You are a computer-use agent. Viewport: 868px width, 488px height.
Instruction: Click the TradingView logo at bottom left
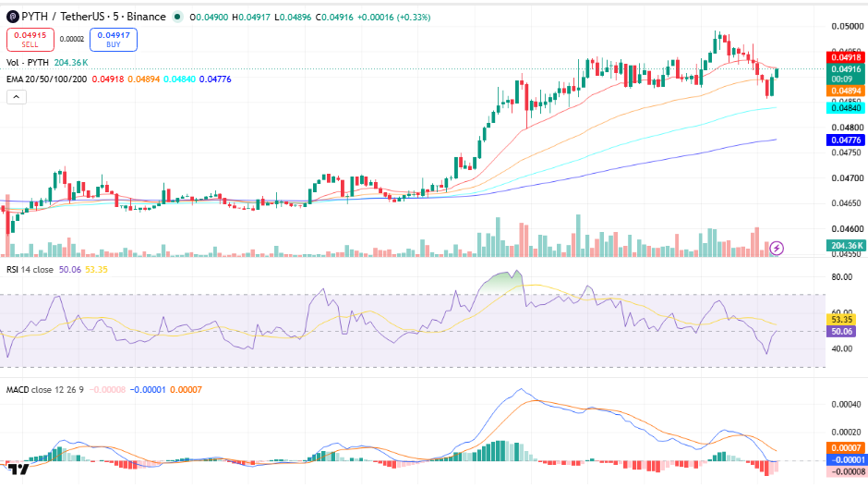(18, 470)
